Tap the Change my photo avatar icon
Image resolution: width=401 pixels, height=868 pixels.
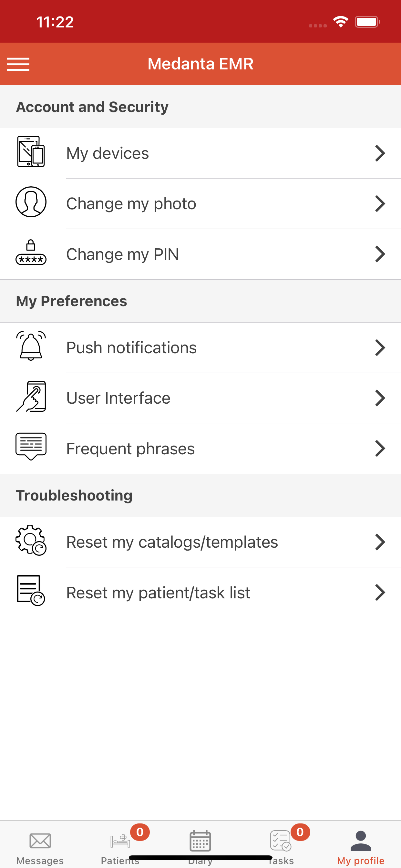tap(31, 202)
